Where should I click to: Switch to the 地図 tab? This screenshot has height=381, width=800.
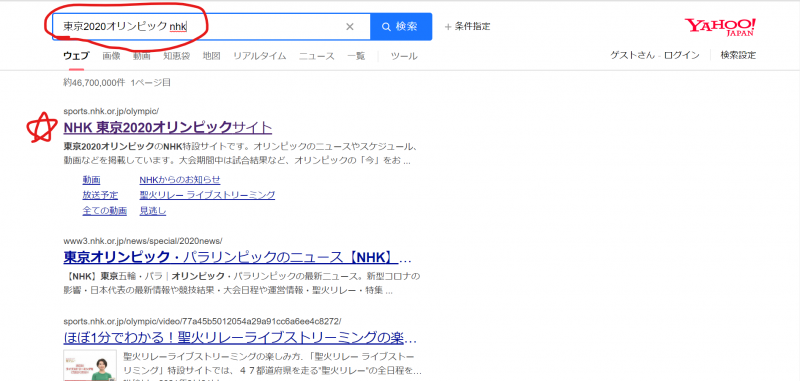(211, 56)
